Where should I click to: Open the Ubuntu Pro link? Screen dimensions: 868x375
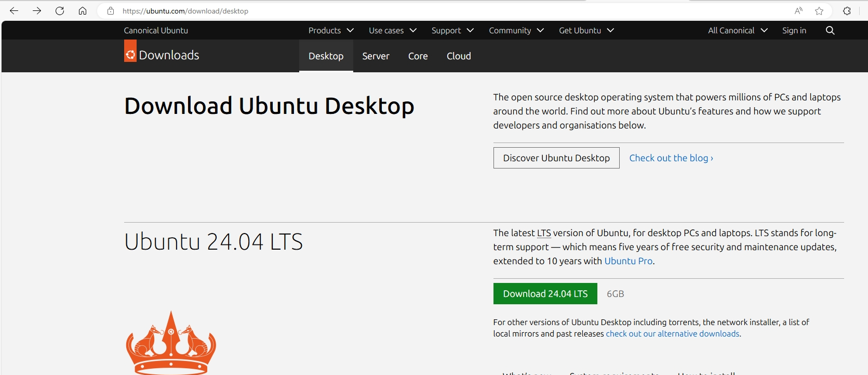628,261
